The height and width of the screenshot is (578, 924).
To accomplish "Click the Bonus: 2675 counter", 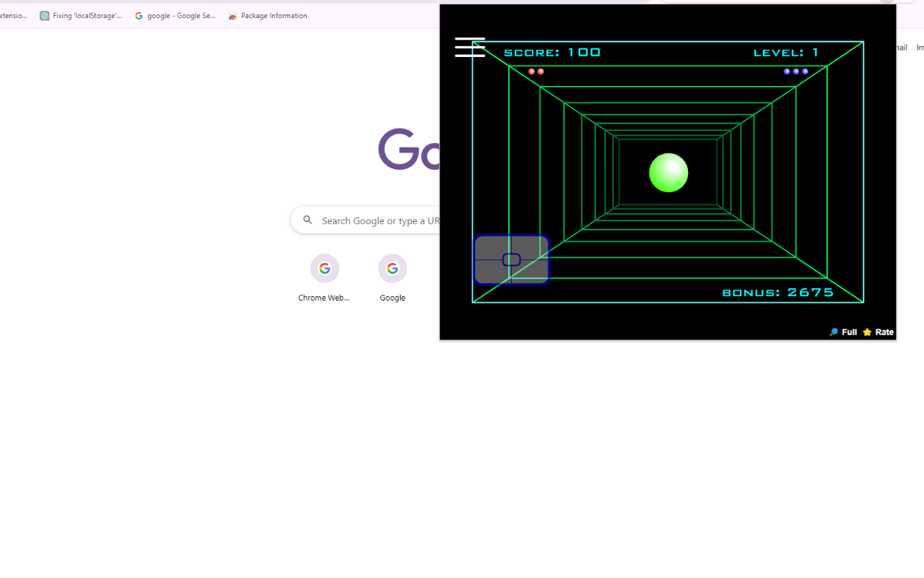I will (777, 293).
